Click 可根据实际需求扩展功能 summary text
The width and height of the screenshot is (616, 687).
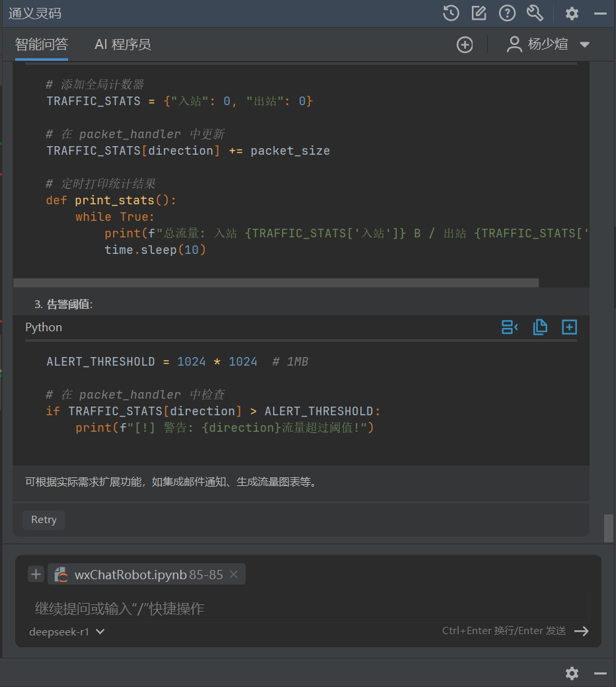pos(171,482)
